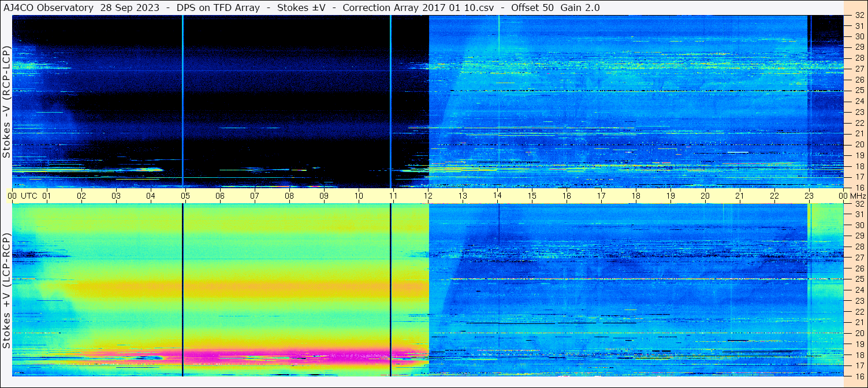Screen dimensions: 868x388
Task: Select the 12 hour tick on time axis
Action: [428, 196]
